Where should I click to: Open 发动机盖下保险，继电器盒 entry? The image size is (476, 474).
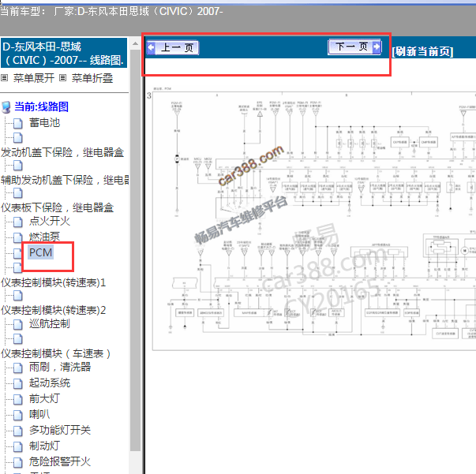[x=62, y=152]
